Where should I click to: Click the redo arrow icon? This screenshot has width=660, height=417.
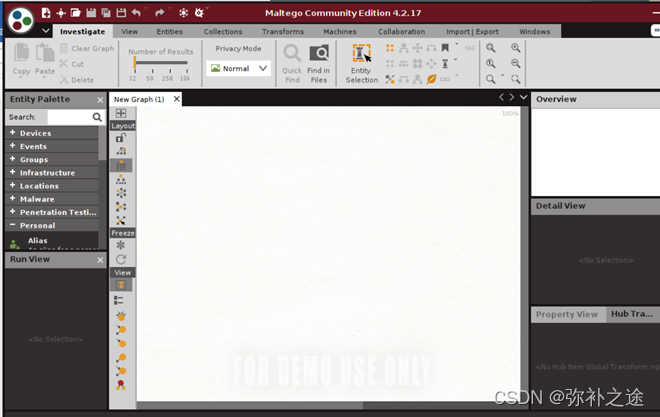159,13
